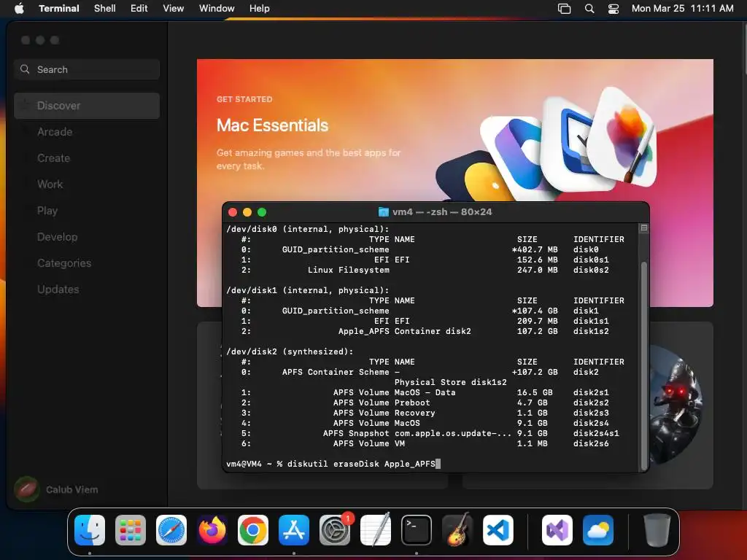Select Discover in App Store sidebar

point(87,106)
